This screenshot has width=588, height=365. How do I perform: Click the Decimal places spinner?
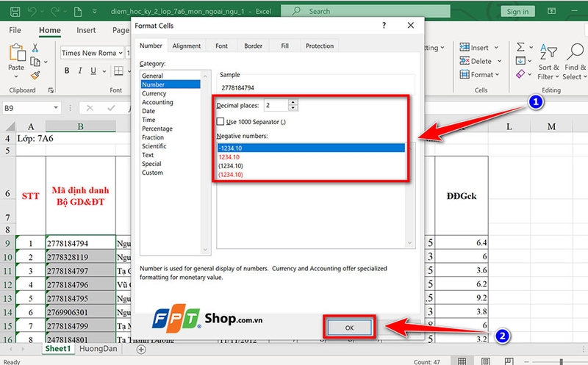(293, 105)
